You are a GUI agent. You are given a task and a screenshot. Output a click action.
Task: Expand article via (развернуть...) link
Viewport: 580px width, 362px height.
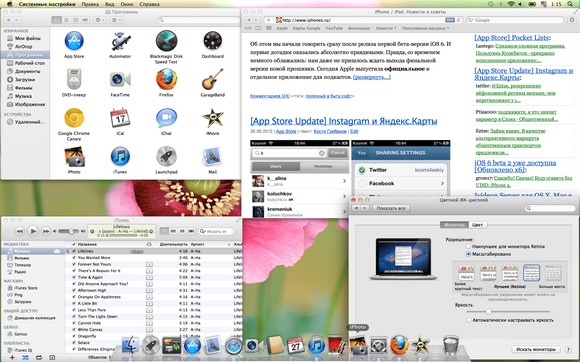[372, 77]
